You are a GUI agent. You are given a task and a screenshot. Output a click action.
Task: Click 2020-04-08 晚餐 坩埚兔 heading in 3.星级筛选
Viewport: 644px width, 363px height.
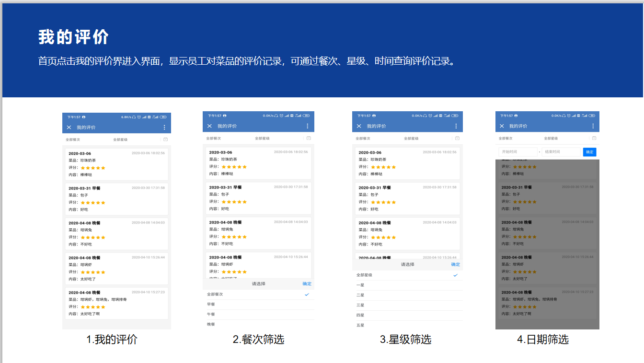[x=375, y=222]
